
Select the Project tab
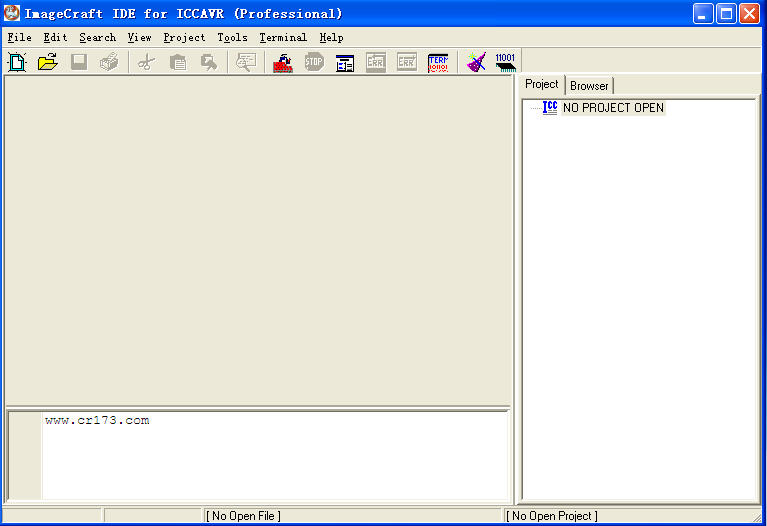542,85
